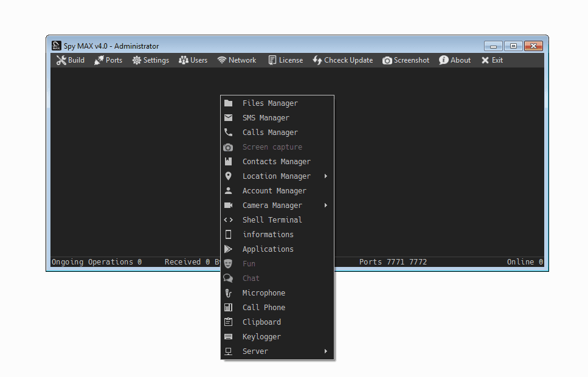Click the About info icon
588x377 pixels.
click(444, 60)
